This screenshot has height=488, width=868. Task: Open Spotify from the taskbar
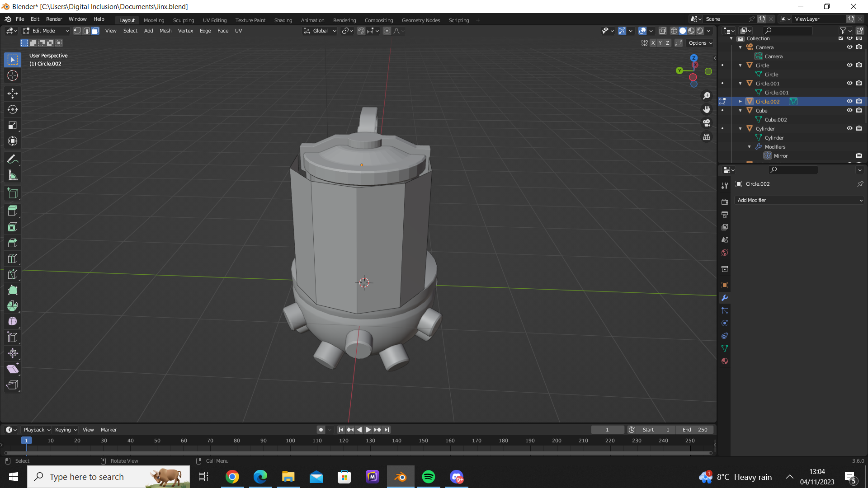(428, 477)
